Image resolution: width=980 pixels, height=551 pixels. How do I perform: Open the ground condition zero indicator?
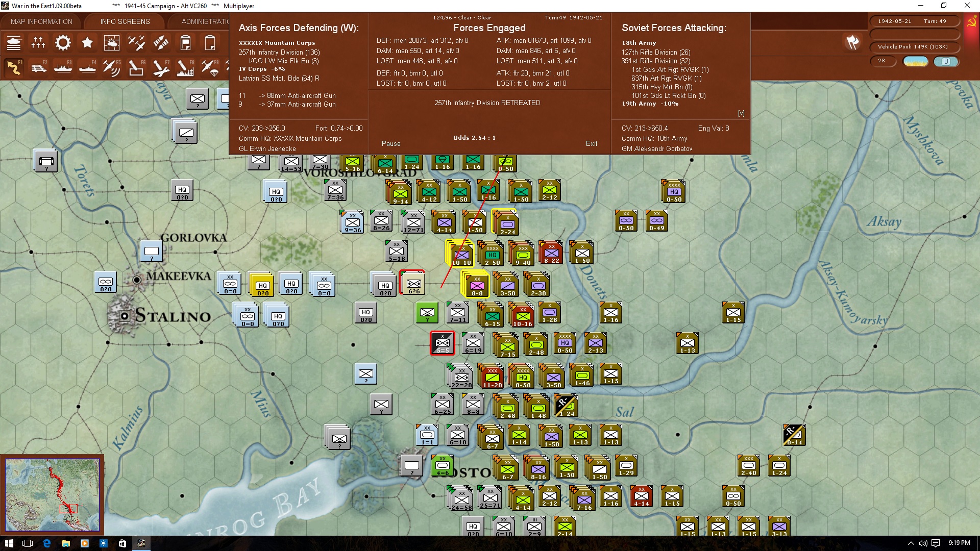coord(946,61)
